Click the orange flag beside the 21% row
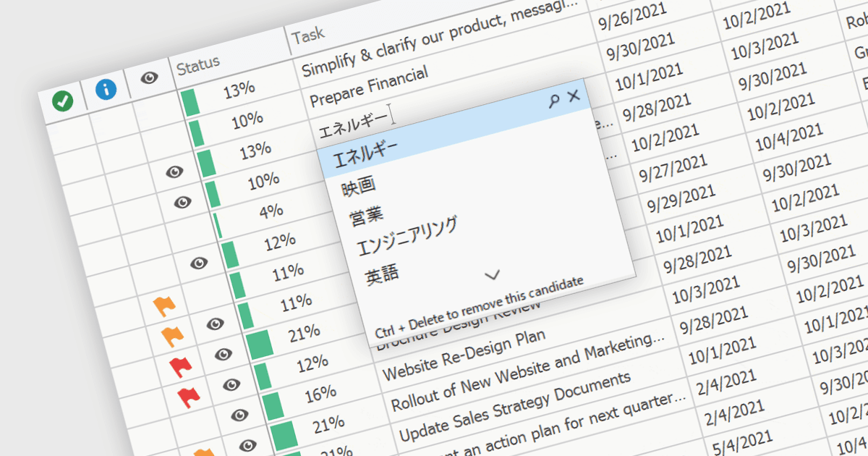 click(172, 336)
